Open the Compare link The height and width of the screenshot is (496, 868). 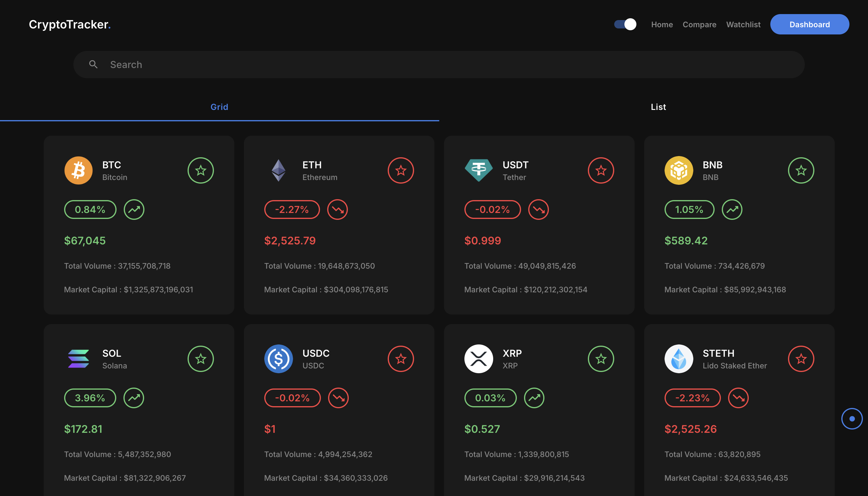(x=699, y=25)
